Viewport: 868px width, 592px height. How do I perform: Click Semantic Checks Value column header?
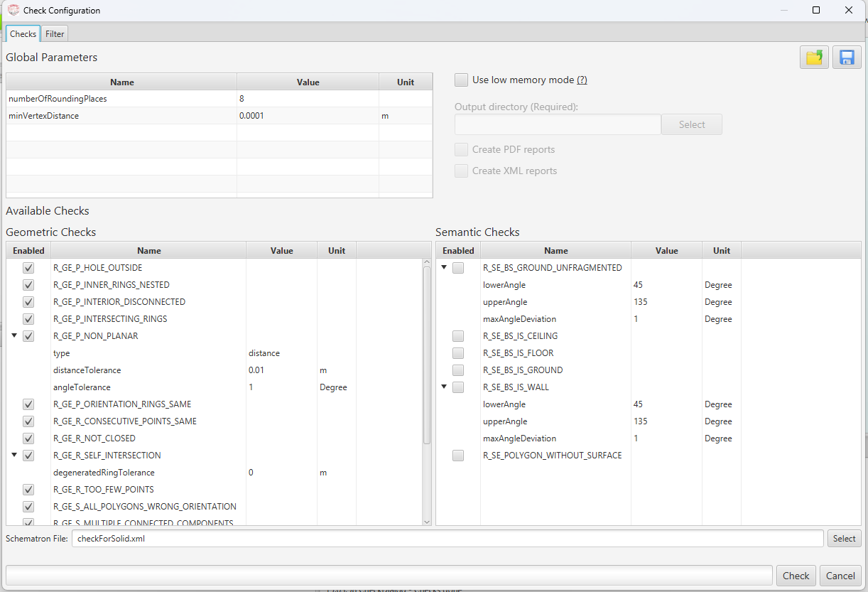666,250
